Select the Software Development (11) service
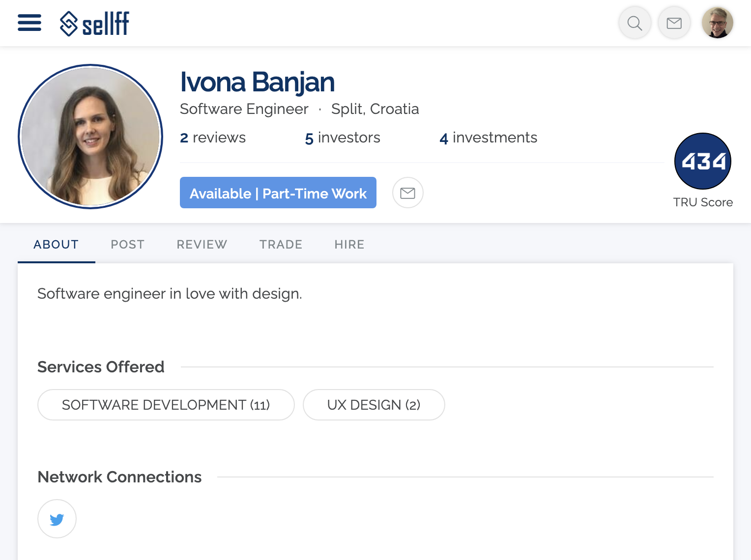Viewport: 751px width, 560px height. pyautogui.click(x=166, y=405)
